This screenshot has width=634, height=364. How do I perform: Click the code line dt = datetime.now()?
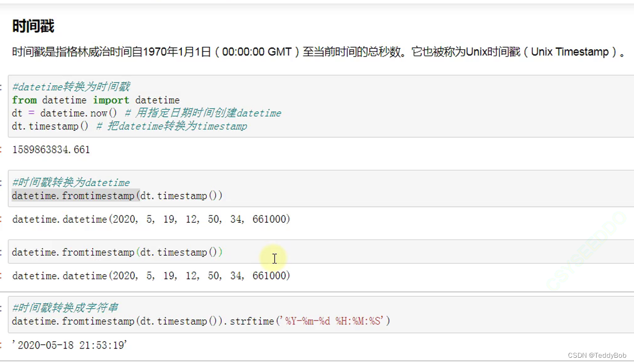146,113
